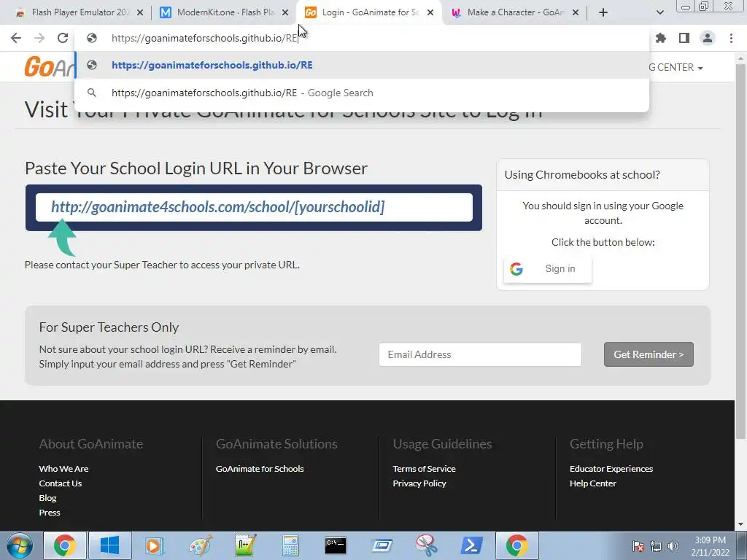
Task: Open the media player taskbar icon
Action: click(154, 545)
